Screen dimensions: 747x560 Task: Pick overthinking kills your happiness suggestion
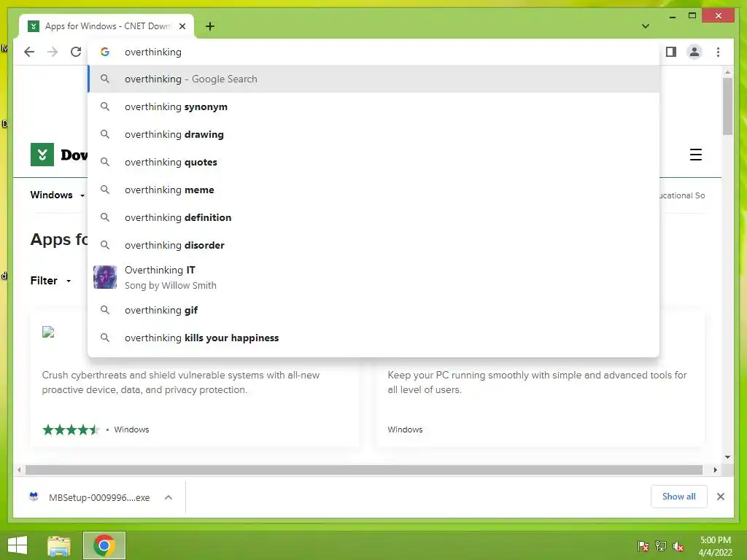pyautogui.click(x=373, y=338)
